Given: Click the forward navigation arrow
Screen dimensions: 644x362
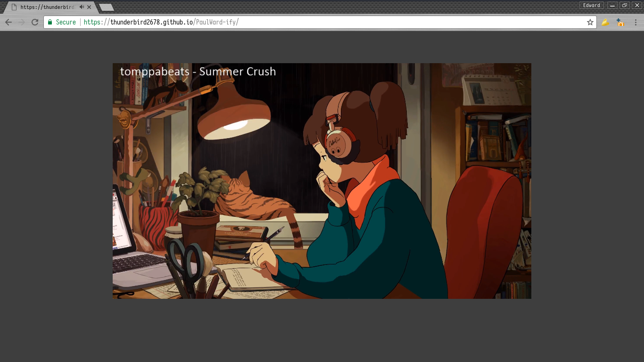Looking at the screenshot, I should [x=22, y=22].
